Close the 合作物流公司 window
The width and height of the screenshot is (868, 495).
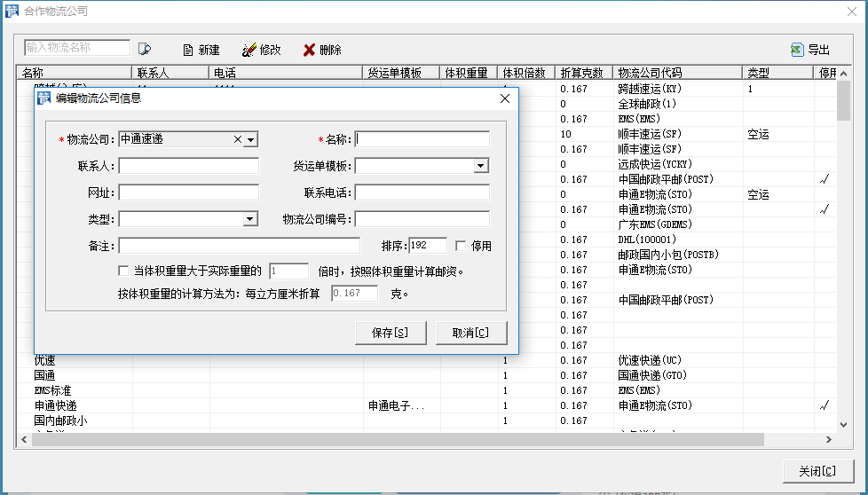pyautogui.click(x=852, y=12)
